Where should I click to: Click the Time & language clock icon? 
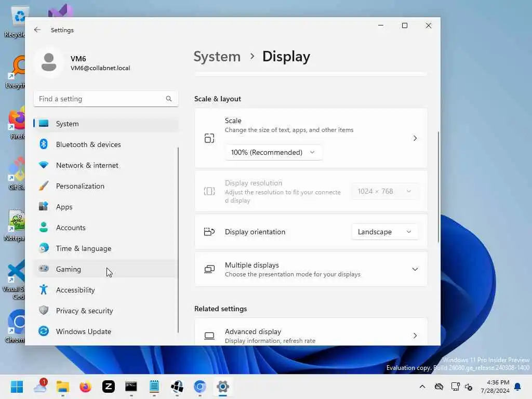[x=44, y=248]
